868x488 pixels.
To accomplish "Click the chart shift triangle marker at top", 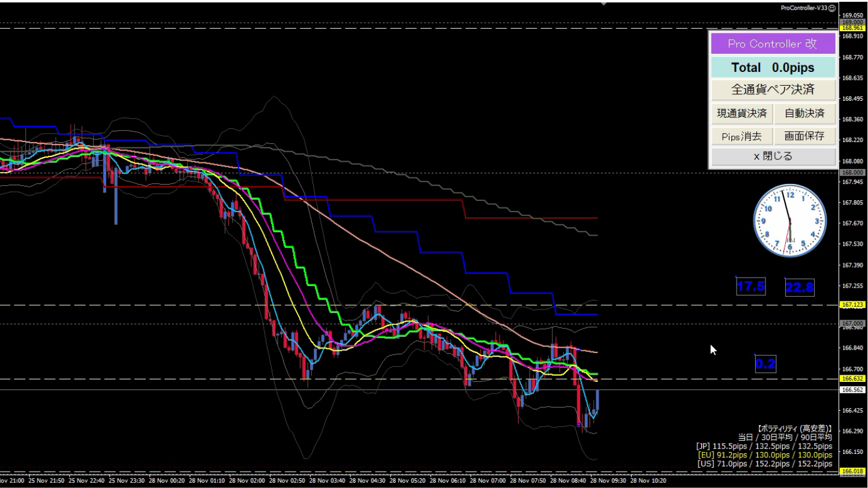I will [603, 3].
